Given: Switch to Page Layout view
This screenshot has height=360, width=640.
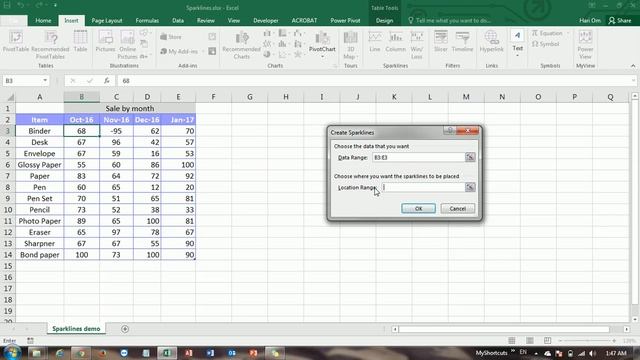Looking at the screenshot, I should click(x=530, y=340).
